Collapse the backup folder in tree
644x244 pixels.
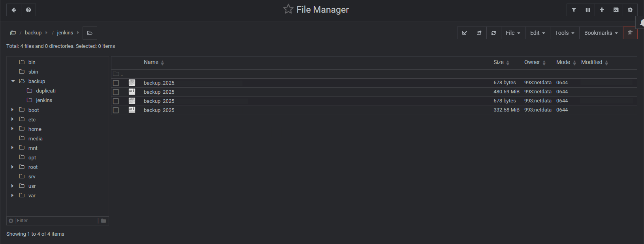(13, 81)
